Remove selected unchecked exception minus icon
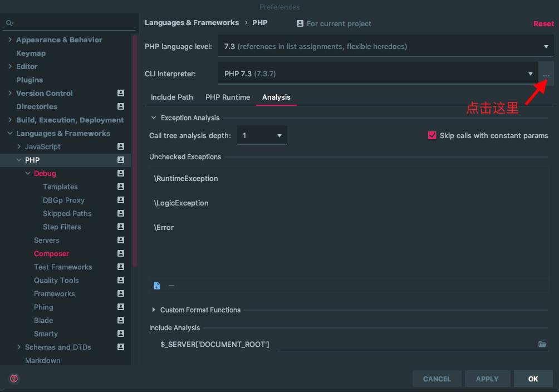This screenshot has width=559, height=392. pyautogui.click(x=171, y=286)
